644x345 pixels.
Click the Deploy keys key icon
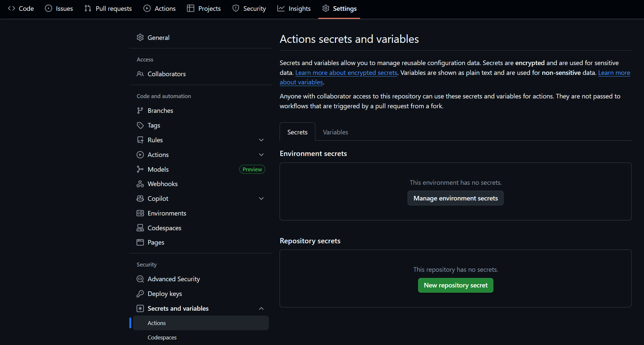coord(140,294)
